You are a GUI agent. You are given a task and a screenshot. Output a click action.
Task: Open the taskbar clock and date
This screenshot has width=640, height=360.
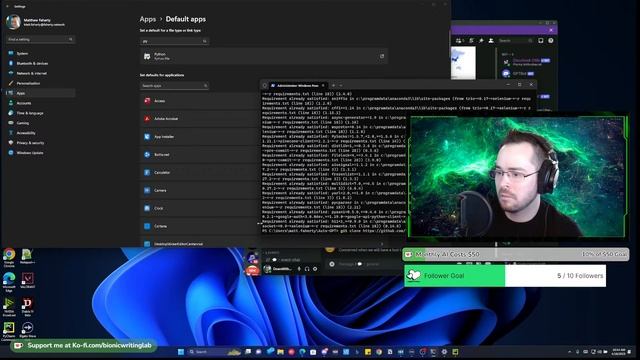click(619, 352)
